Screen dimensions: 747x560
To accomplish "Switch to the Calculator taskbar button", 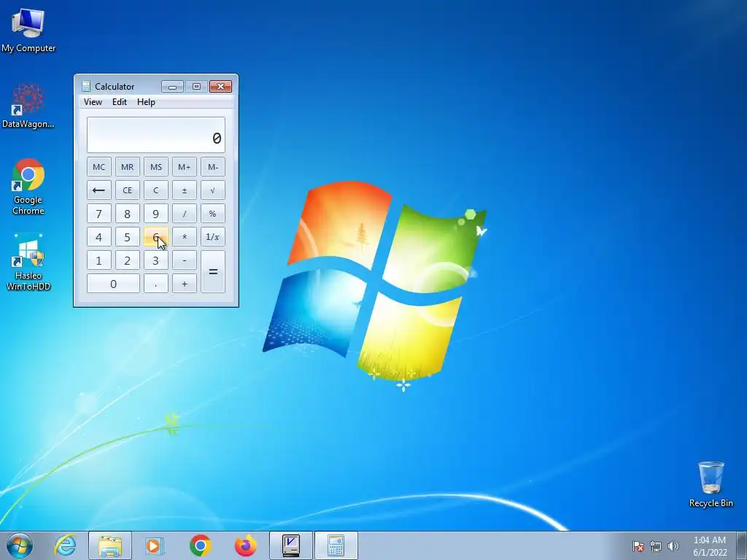I will click(x=336, y=545).
